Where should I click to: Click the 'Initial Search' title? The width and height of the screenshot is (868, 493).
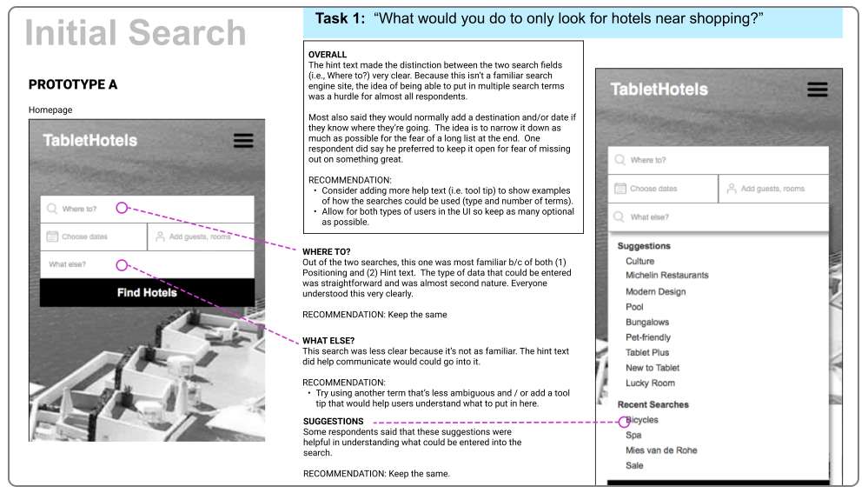pyautogui.click(x=136, y=33)
